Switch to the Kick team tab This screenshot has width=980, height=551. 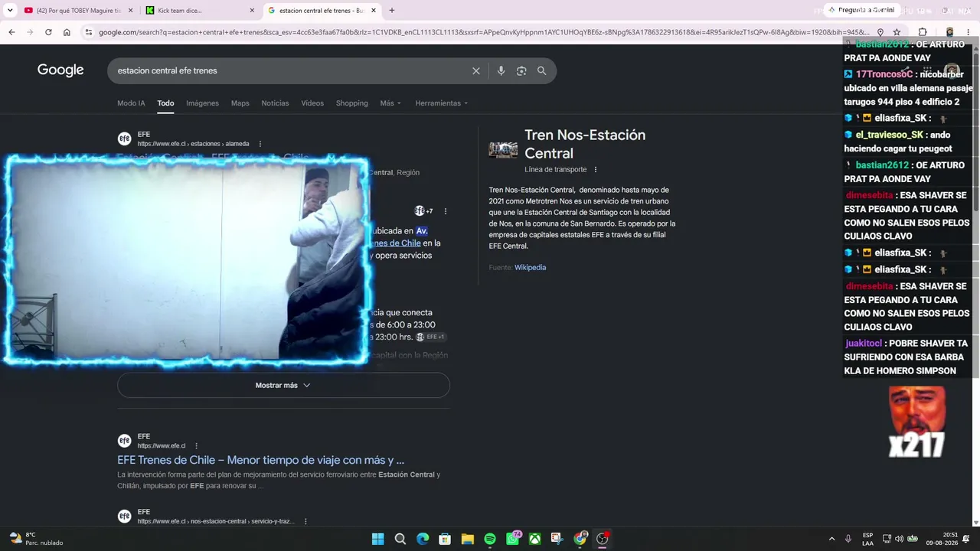click(x=200, y=11)
